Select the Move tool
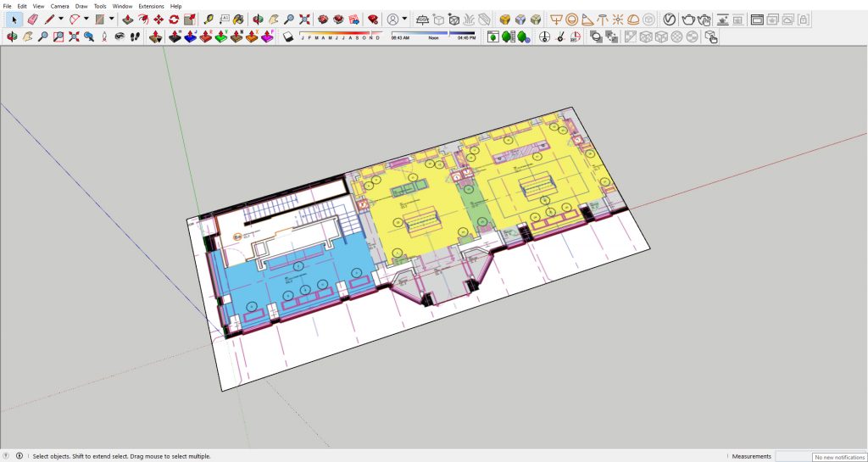 [159, 19]
